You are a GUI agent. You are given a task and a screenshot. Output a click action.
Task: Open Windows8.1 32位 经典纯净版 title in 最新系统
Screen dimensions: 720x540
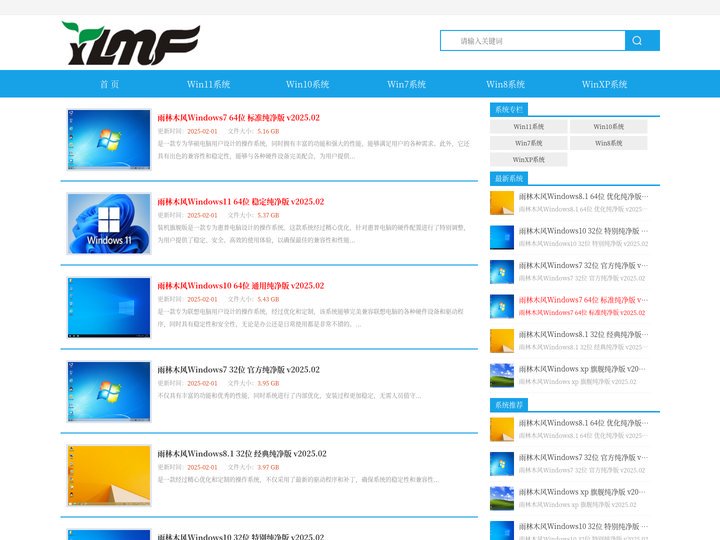pos(584,334)
